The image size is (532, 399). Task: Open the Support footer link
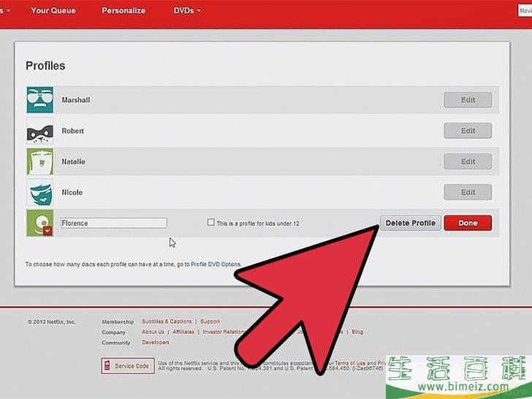210,322
